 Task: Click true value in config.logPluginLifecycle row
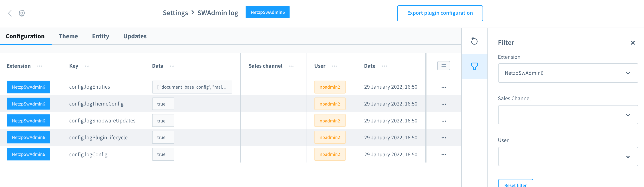coord(163,137)
